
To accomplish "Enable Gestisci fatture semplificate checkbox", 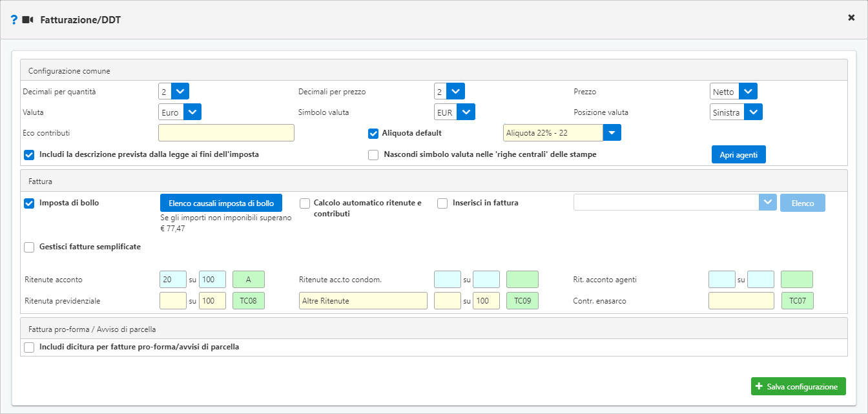I will pos(28,247).
